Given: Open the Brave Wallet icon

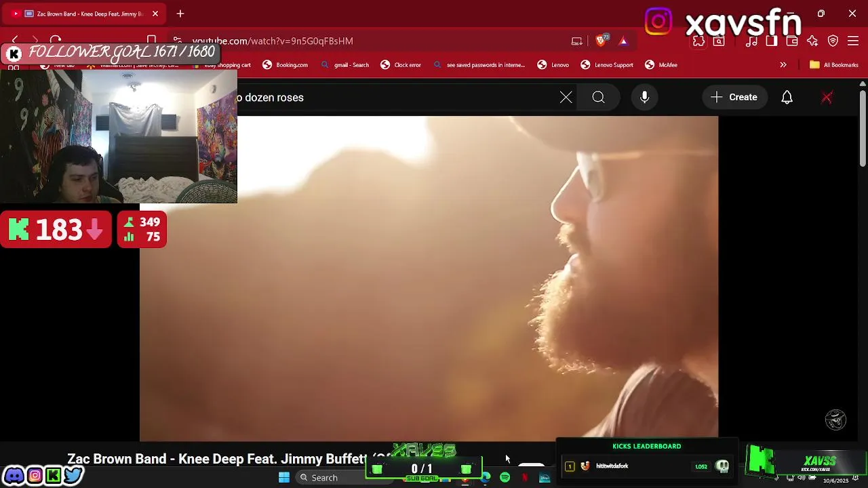Looking at the screenshot, I should point(791,41).
